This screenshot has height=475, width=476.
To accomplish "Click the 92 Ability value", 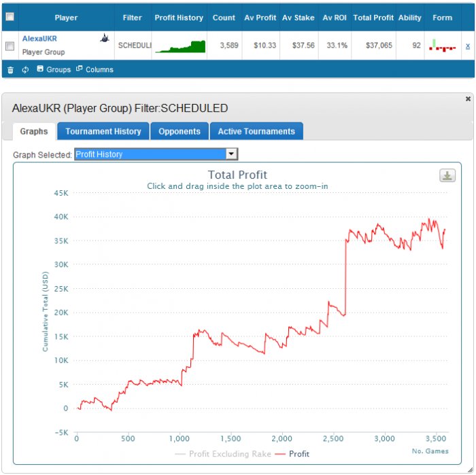I will (416, 46).
